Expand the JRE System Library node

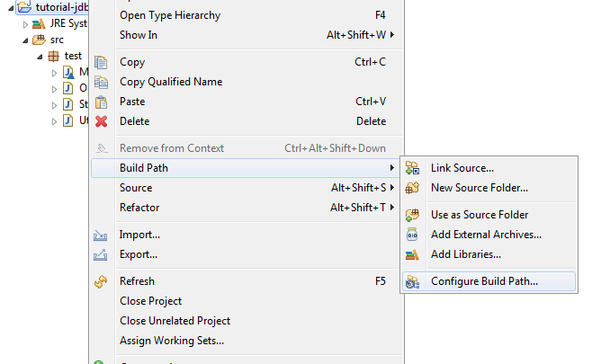(26, 24)
